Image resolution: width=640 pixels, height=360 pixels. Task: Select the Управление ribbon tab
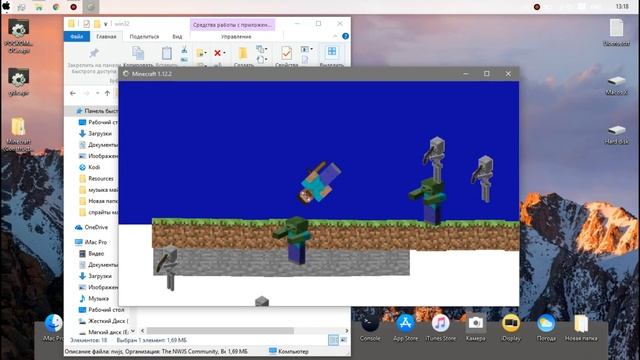click(236, 36)
